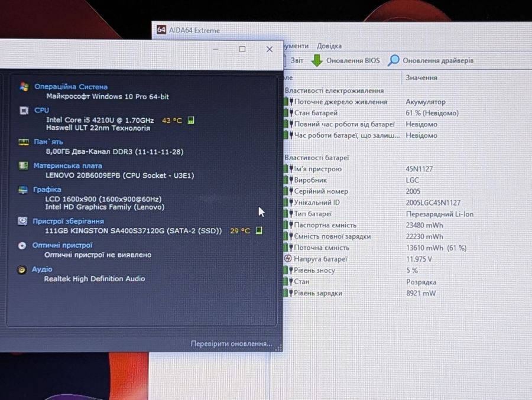Click the driver update magnifier icon
Viewport: 532px width, 400px height.
[394, 60]
